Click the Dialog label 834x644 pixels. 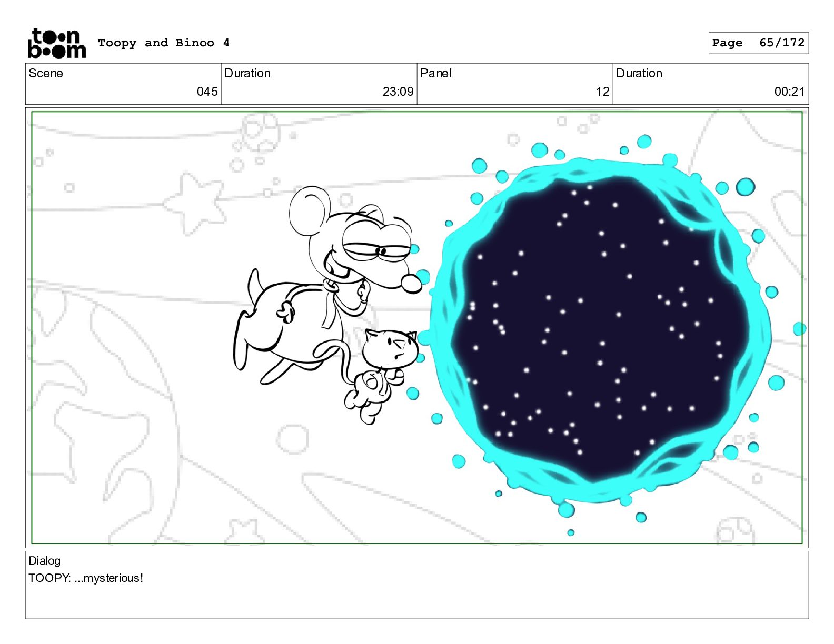(45, 561)
